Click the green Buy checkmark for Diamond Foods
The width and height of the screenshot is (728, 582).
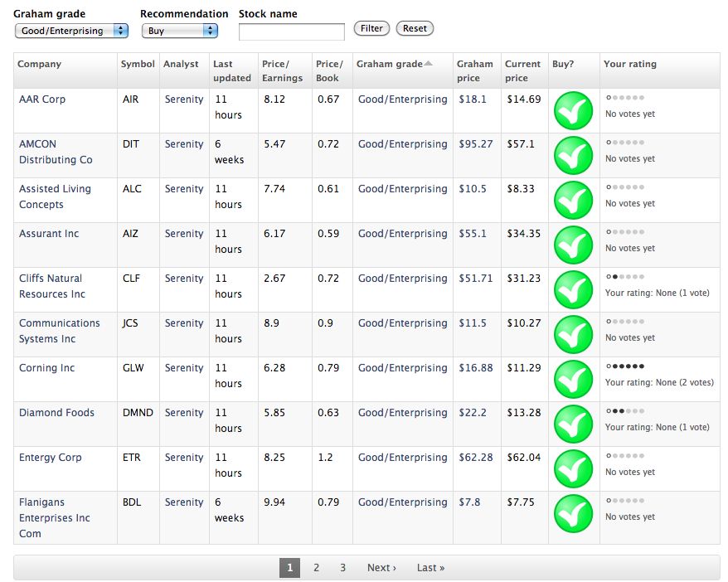[573, 424]
